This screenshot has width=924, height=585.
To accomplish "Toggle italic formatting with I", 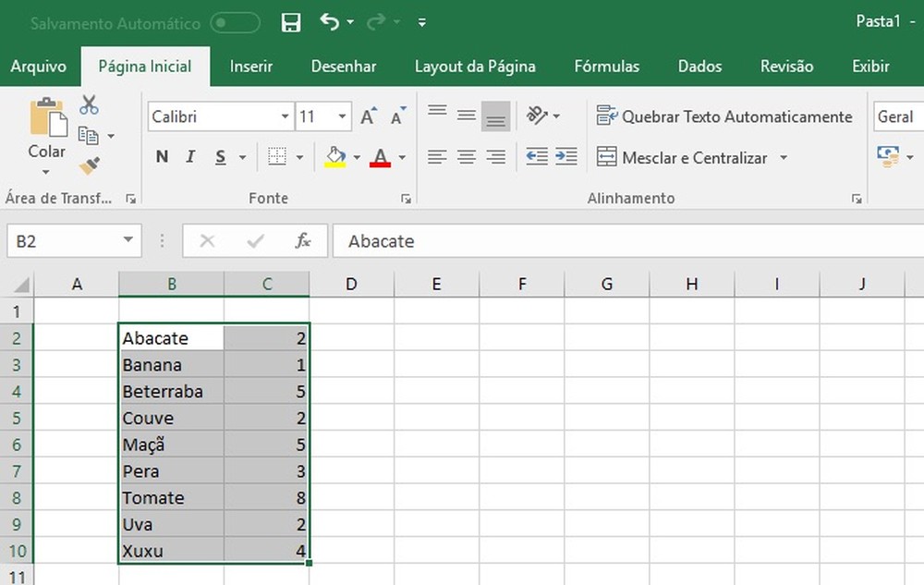I will click(190, 157).
